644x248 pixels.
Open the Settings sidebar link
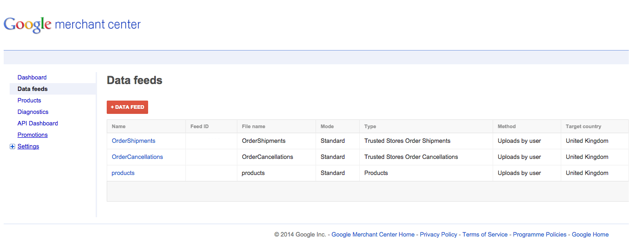pyautogui.click(x=28, y=147)
